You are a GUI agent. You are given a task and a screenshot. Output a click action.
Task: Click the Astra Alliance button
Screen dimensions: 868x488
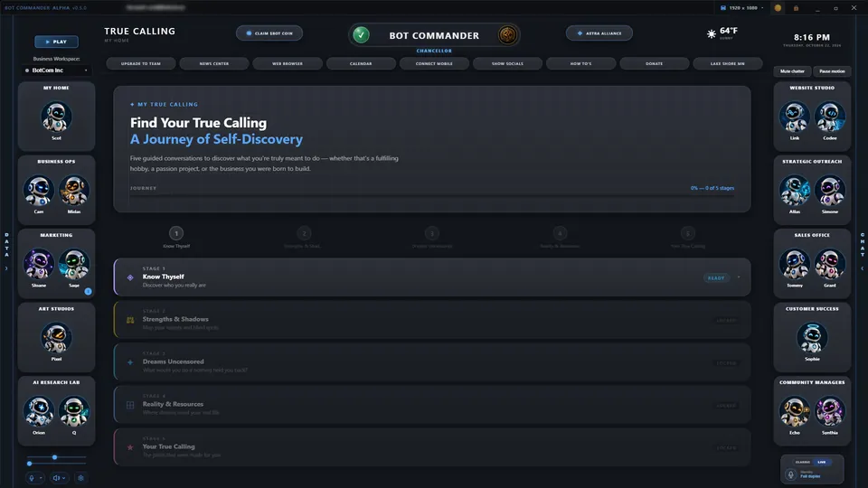pos(599,33)
